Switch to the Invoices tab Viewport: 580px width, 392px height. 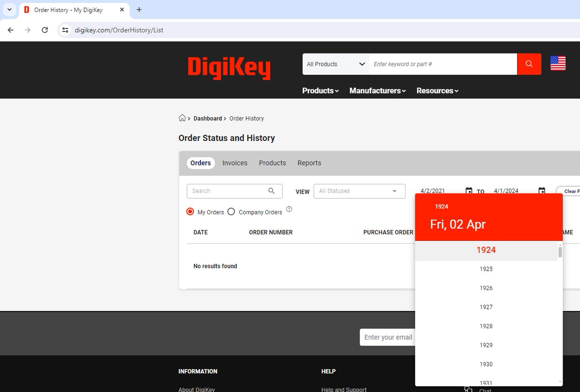(235, 163)
